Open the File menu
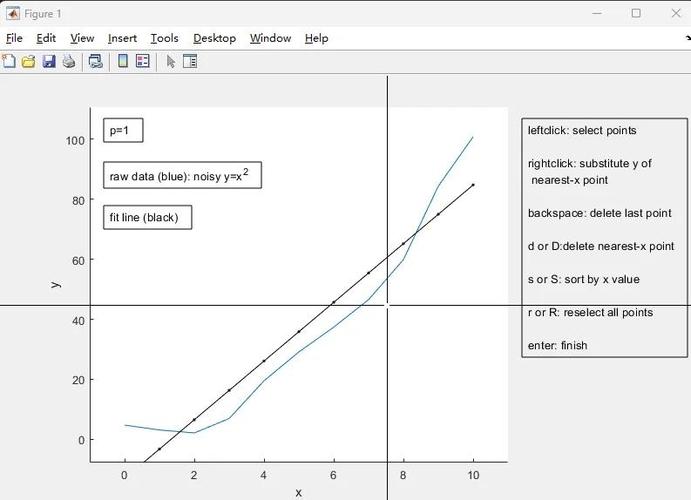The height and width of the screenshot is (500, 691). (x=14, y=38)
